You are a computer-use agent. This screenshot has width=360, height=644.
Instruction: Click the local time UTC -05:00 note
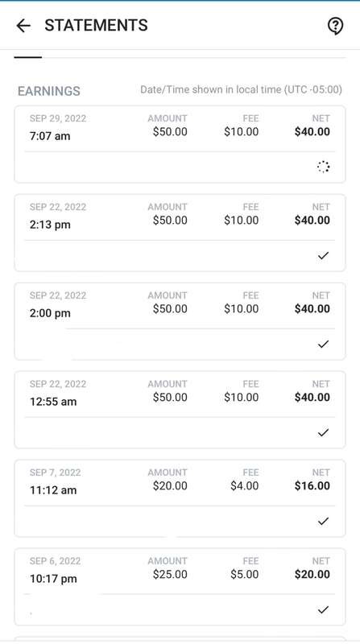[242, 89]
